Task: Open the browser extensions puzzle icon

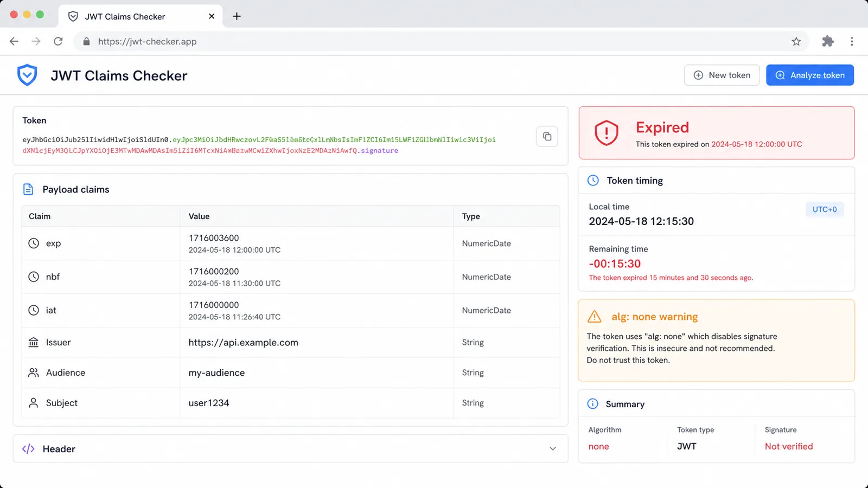Action: (828, 41)
